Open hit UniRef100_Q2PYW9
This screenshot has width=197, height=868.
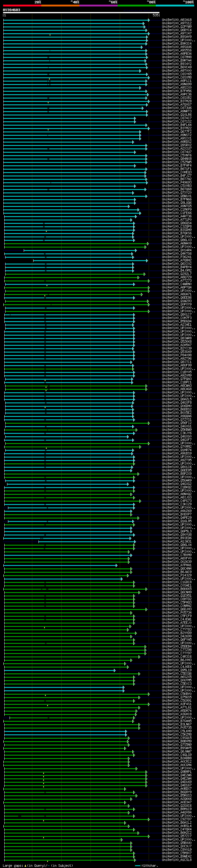tap(177, 26)
